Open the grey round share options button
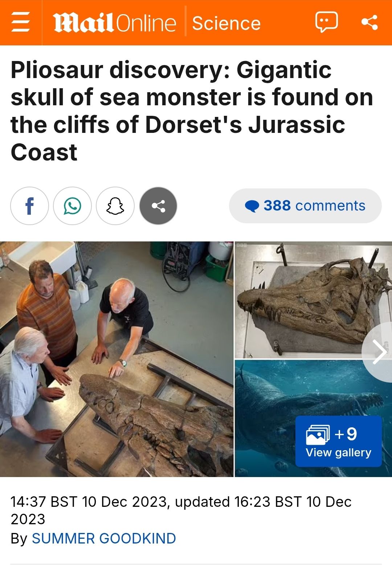 coord(158,206)
